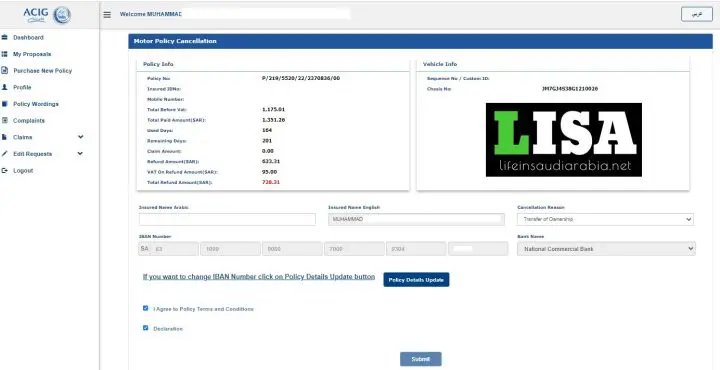Click the hamburger menu icon
This screenshot has height=370, width=720.
(107, 14)
